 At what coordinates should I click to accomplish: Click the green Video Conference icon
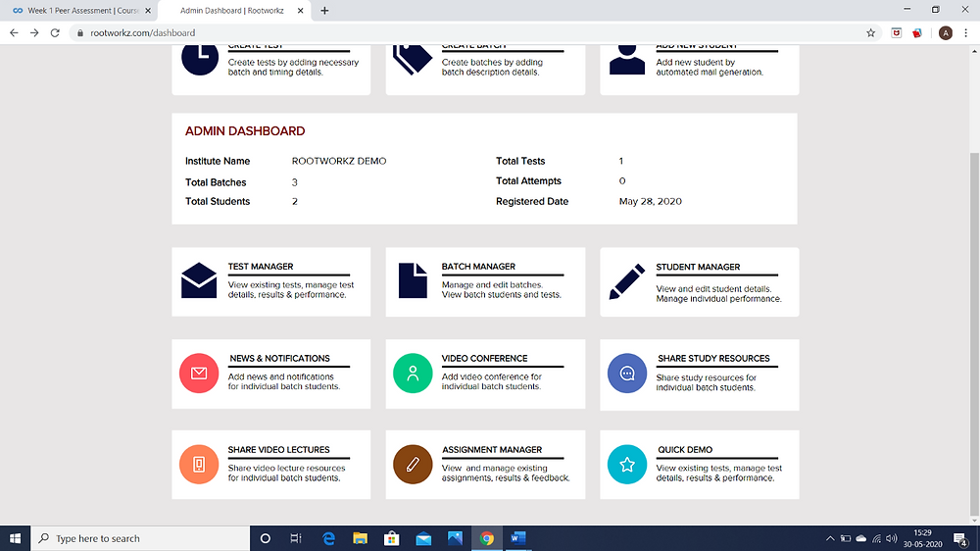point(413,374)
